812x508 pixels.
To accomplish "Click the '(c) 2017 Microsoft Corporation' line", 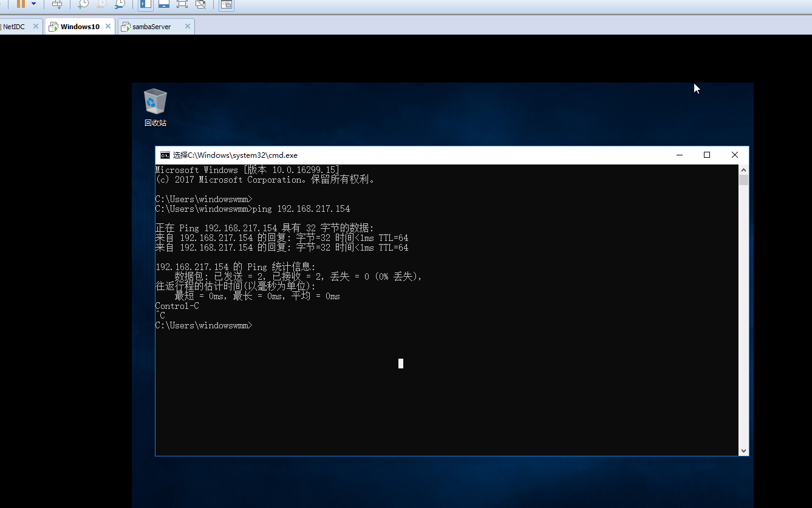I will (266, 180).
